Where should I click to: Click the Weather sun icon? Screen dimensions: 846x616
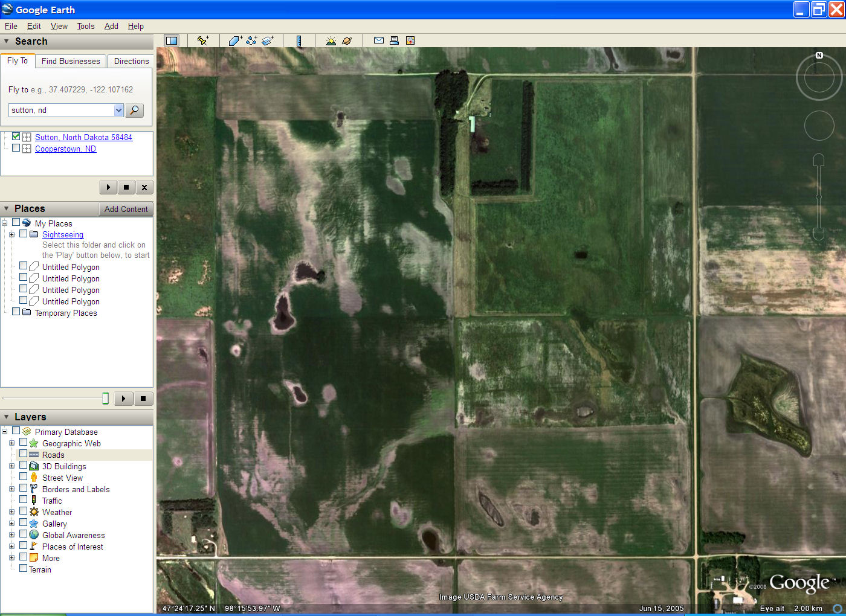pos(34,512)
